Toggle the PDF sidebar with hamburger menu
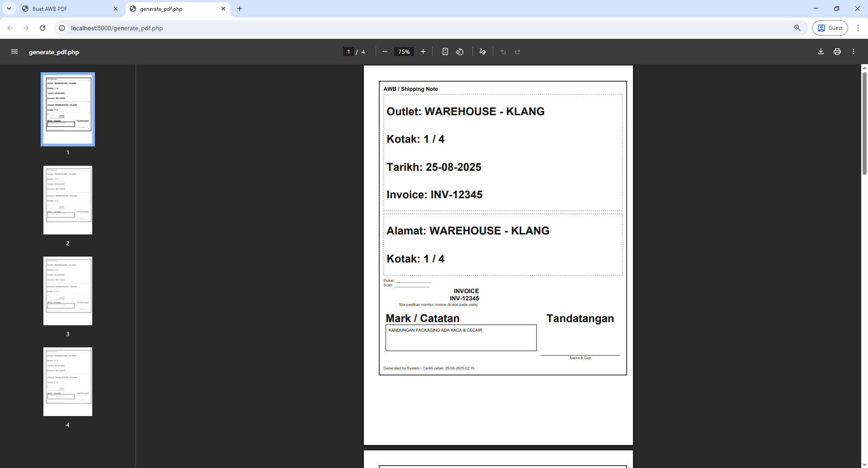868x468 pixels. [14, 51]
